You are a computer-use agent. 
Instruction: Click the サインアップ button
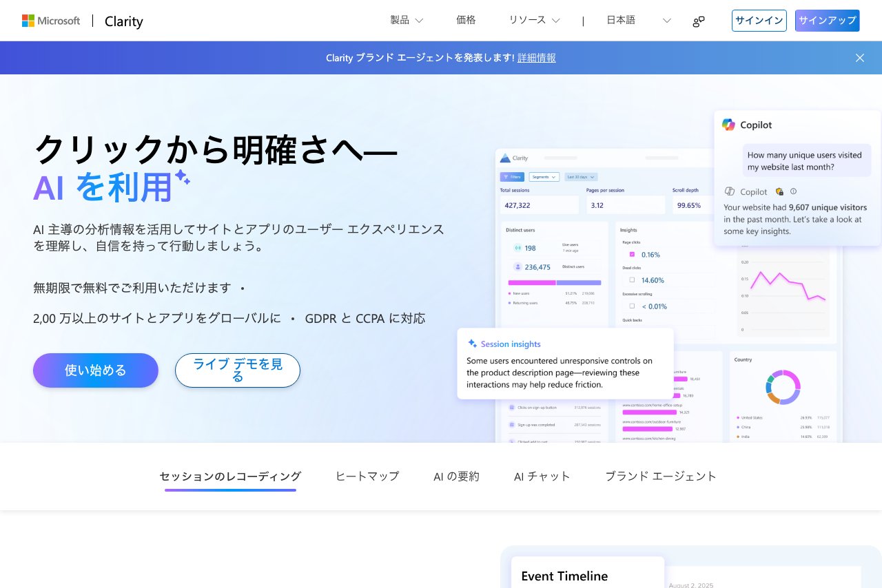click(x=827, y=21)
